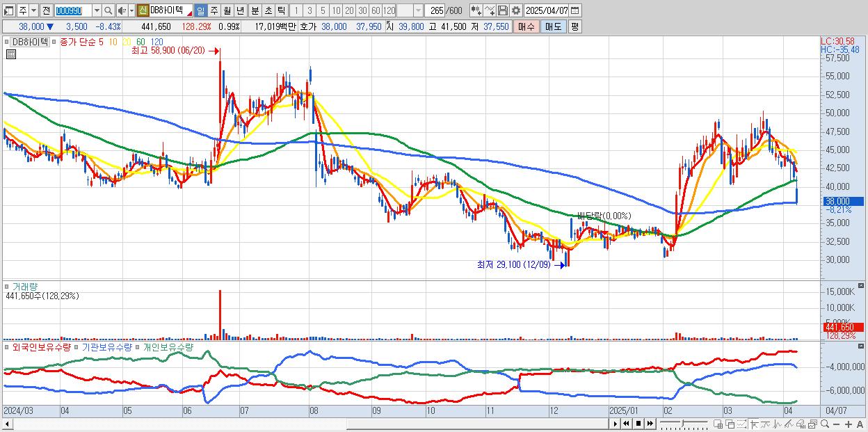
Task: Click the 거래량 volume panel label
Action: [26, 286]
